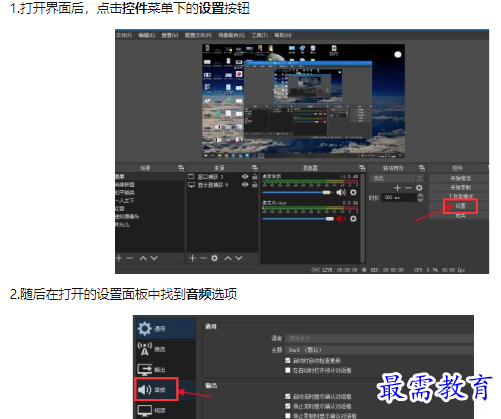Open the 视频 settings category

coord(166,410)
